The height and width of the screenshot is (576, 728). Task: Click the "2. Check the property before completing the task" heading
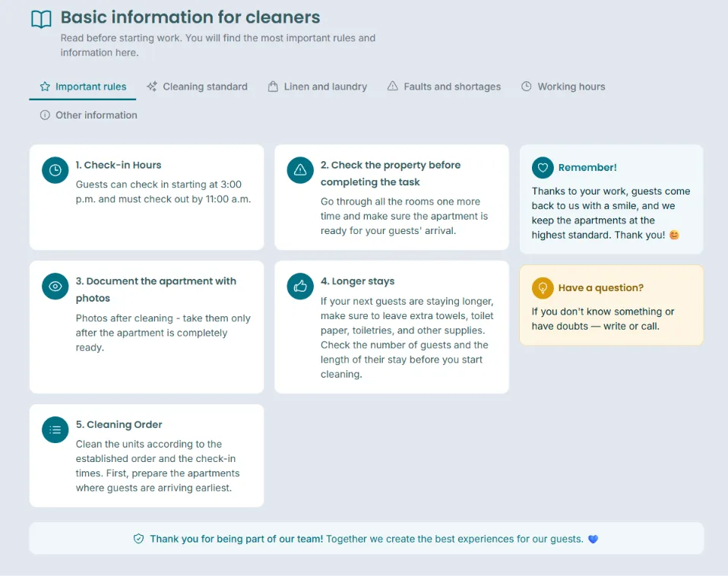[391, 173]
